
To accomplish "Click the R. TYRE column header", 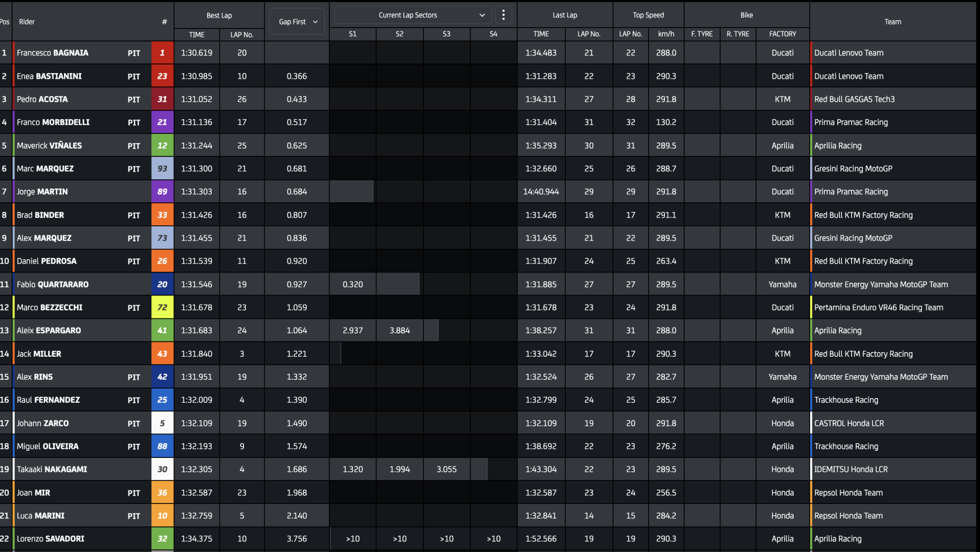I will click(738, 34).
